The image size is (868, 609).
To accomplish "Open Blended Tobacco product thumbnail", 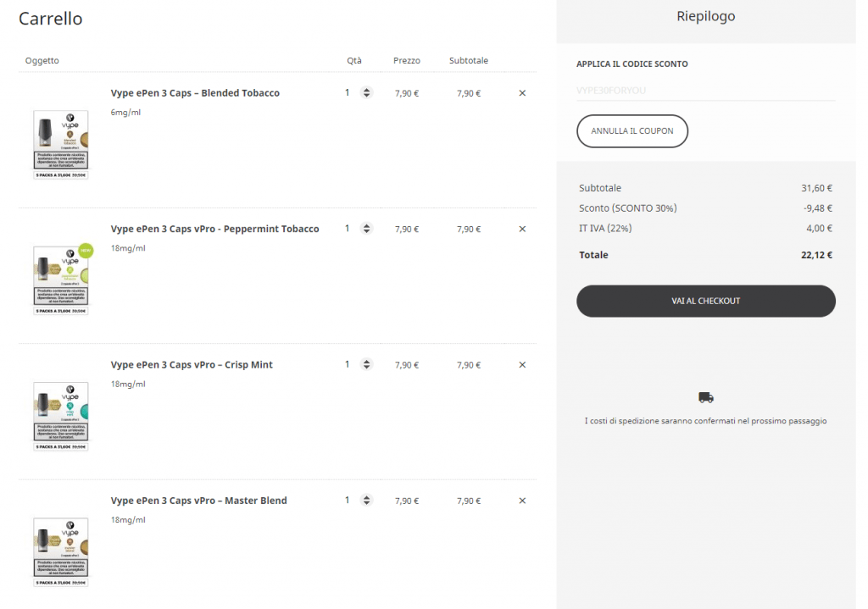I will click(x=61, y=144).
